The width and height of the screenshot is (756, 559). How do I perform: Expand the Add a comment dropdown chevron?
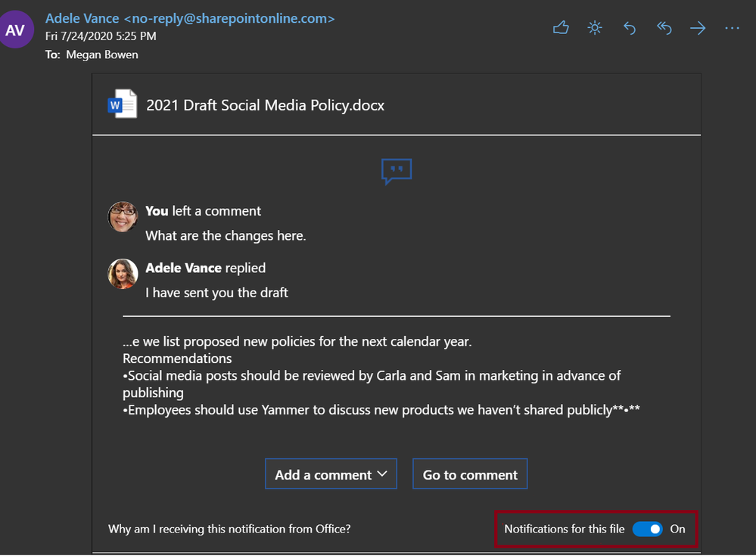coord(382,474)
